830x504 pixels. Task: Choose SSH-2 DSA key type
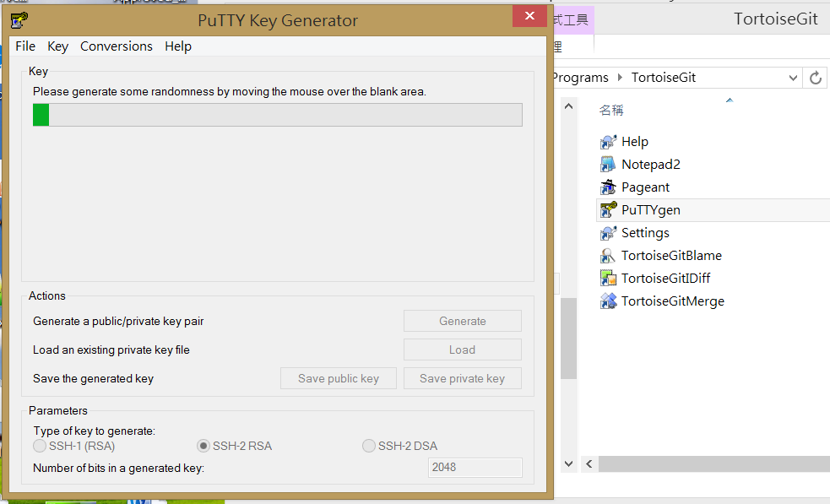coord(368,446)
